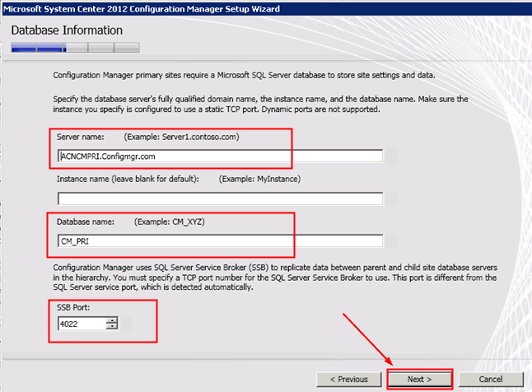The image size is (532, 392).
Task: Select the Database Information heading
Action: pyautogui.click(x=67, y=30)
